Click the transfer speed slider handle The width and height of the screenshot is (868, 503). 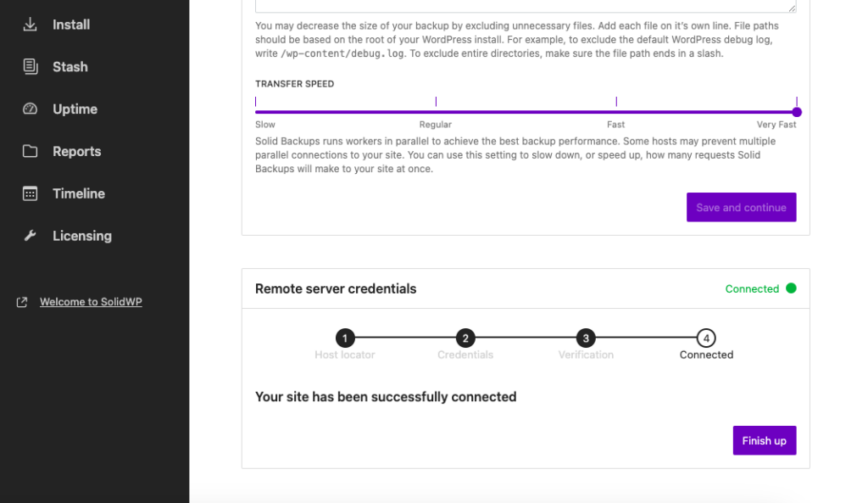pos(797,112)
